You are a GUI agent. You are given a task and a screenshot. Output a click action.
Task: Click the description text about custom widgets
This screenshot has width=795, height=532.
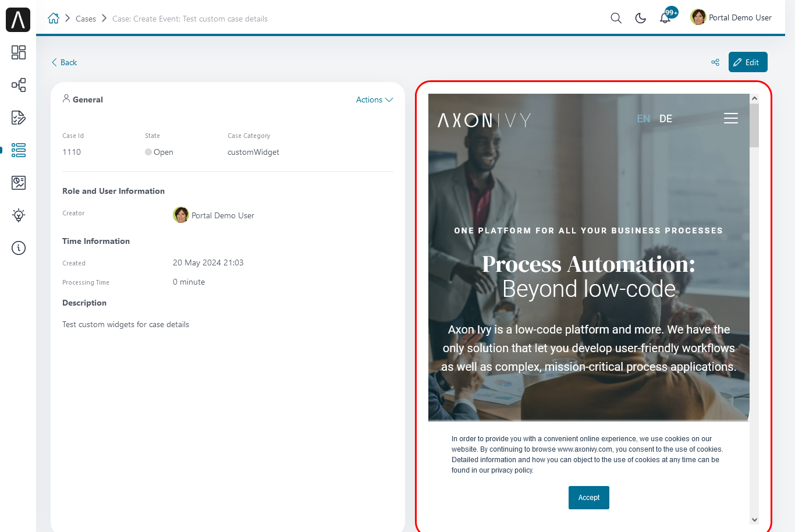tap(126, 324)
